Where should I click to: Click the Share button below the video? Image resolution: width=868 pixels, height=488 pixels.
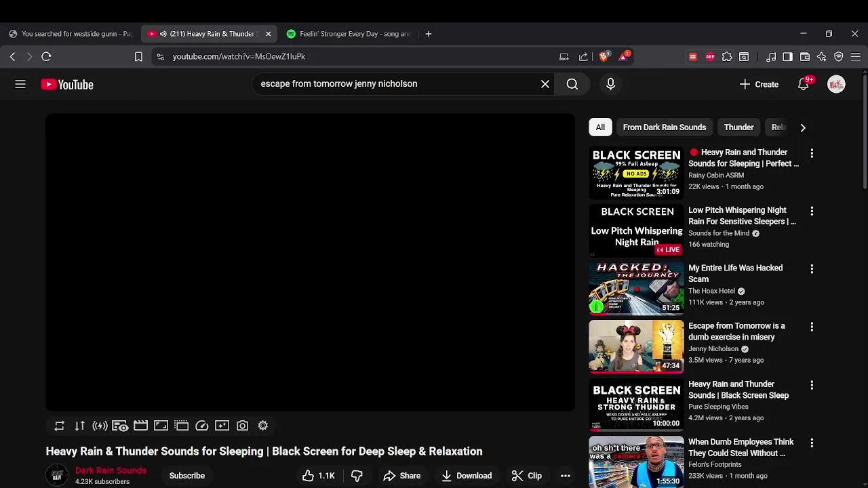402,476
